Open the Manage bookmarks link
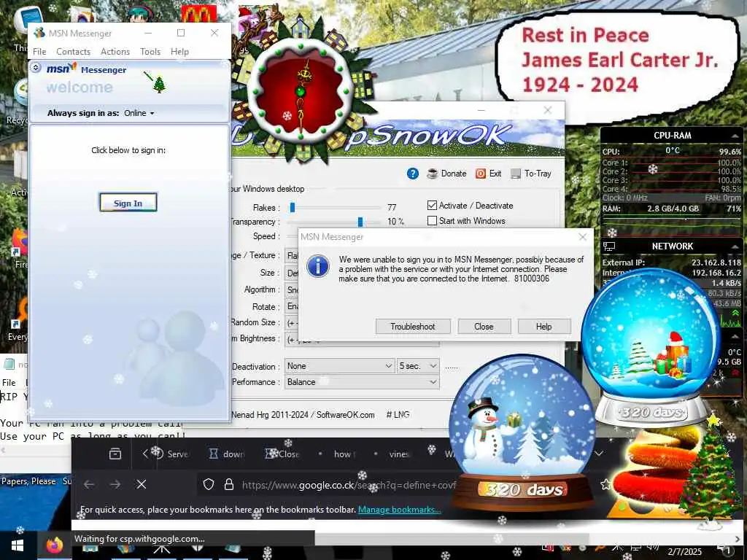Viewport: 747px width, 560px height. pos(399,510)
